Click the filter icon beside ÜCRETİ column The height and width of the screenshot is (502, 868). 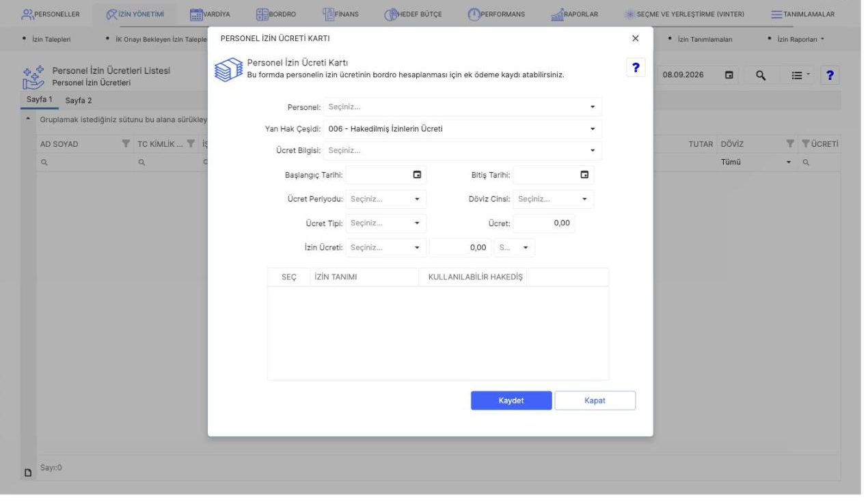[806, 144]
